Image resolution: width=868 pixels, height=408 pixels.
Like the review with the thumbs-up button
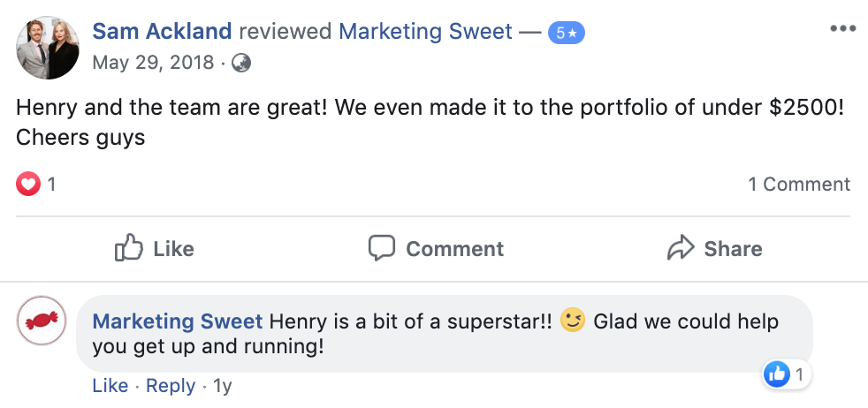155,249
